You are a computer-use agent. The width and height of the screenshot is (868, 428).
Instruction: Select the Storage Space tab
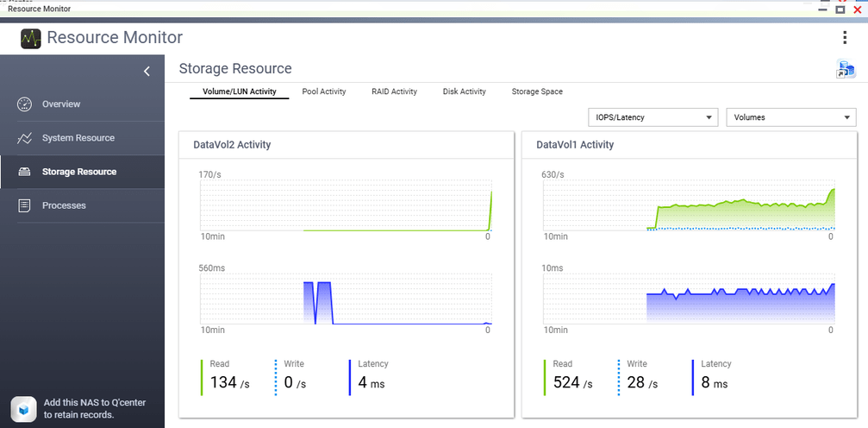pyautogui.click(x=537, y=91)
